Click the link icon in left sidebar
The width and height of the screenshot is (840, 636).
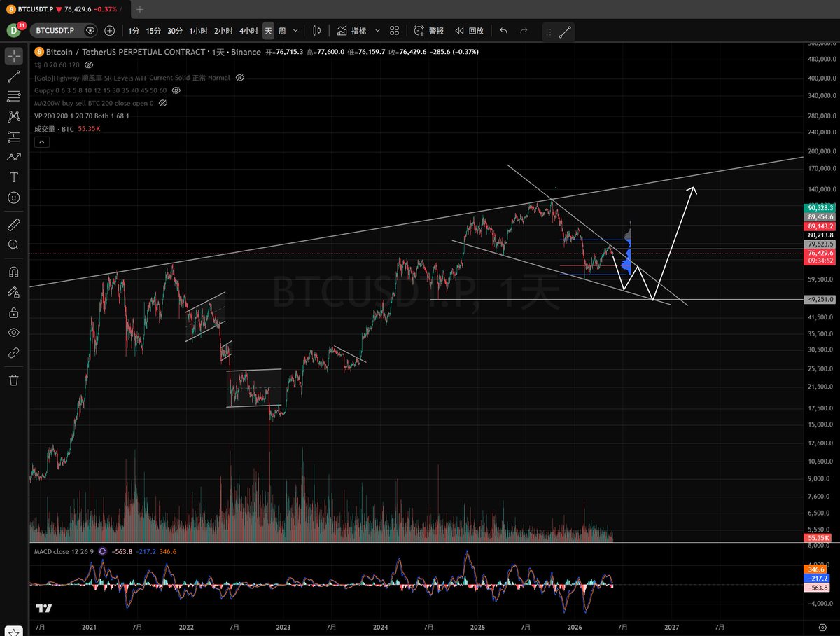(x=14, y=353)
